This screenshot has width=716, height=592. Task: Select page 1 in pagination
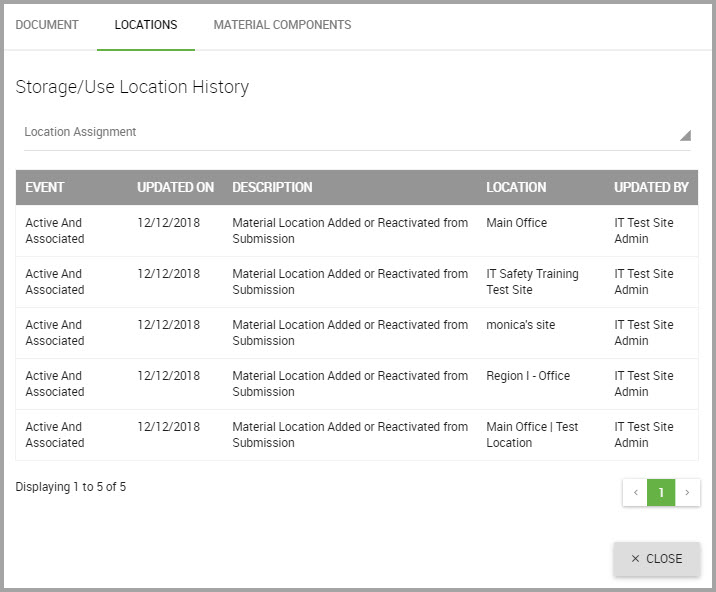[661, 492]
